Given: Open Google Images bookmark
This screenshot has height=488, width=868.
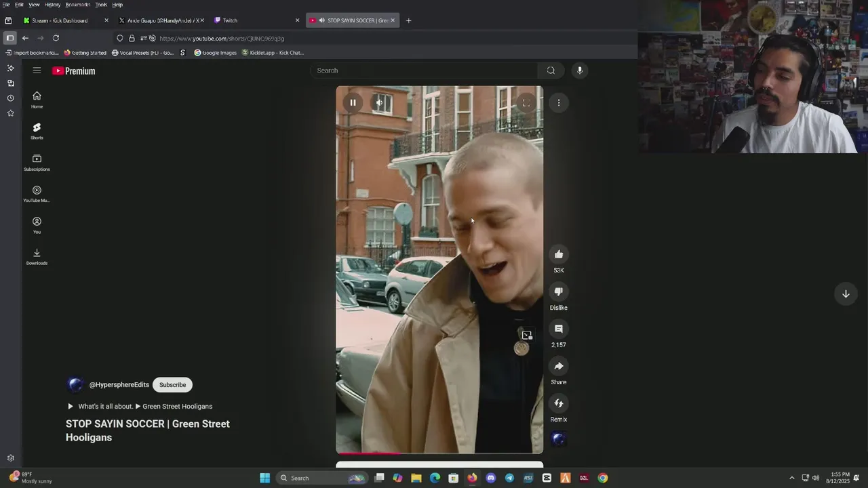Looking at the screenshot, I should [216, 53].
